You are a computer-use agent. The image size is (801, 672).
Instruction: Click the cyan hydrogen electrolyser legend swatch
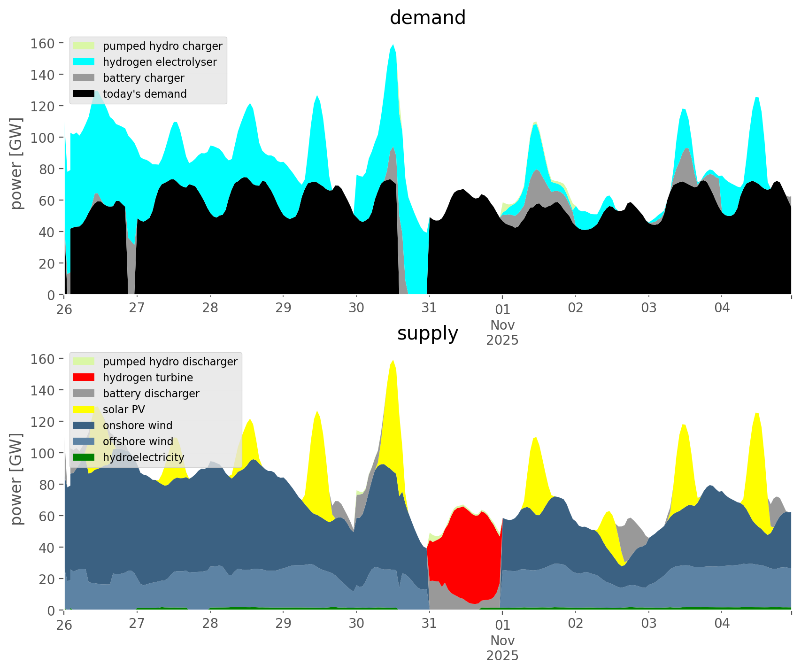[x=84, y=62]
